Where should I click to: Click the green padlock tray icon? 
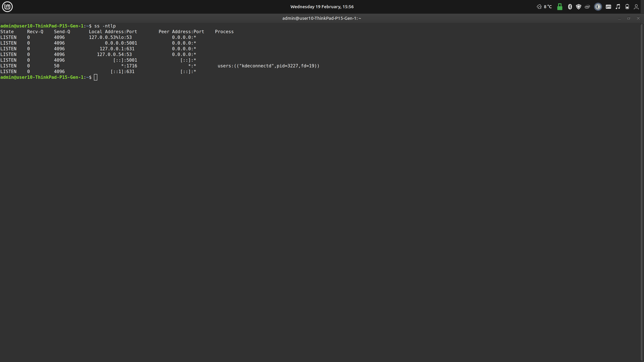pyautogui.click(x=560, y=7)
